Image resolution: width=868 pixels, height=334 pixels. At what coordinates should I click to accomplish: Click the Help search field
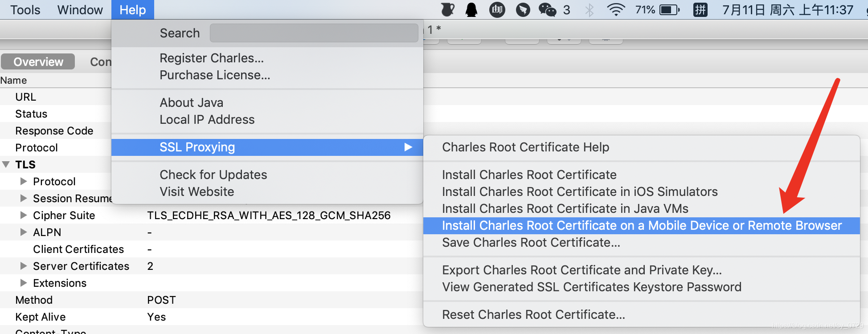point(314,33)
